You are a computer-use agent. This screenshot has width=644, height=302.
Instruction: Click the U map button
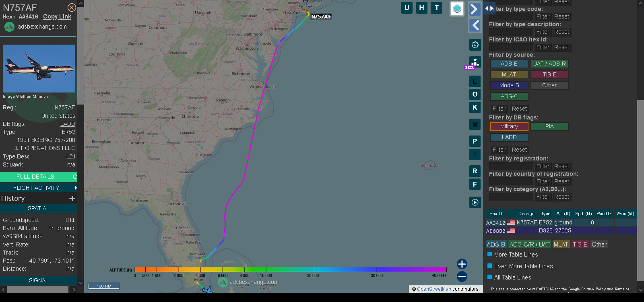click(x=407, y=8)
